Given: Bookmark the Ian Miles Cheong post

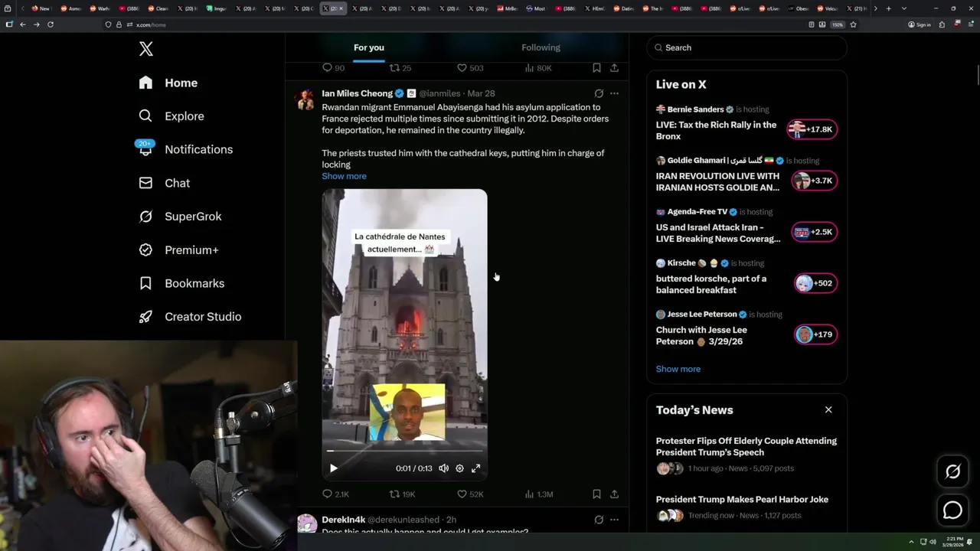Looking at the screenshot, I should click(x=596, y=494).
